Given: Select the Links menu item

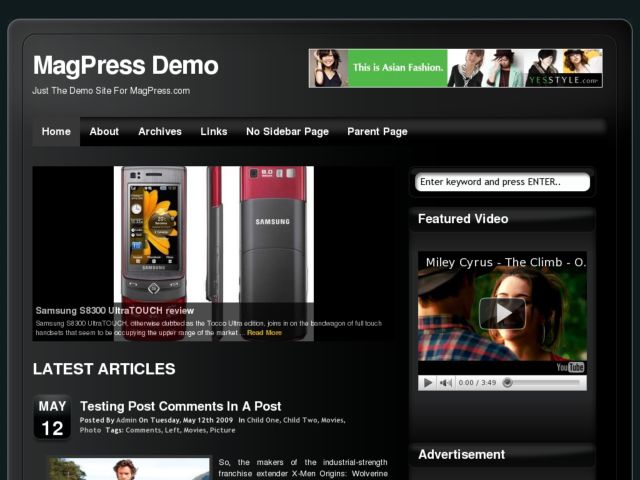Looking at the screenshot, I should tap(214, 131).
